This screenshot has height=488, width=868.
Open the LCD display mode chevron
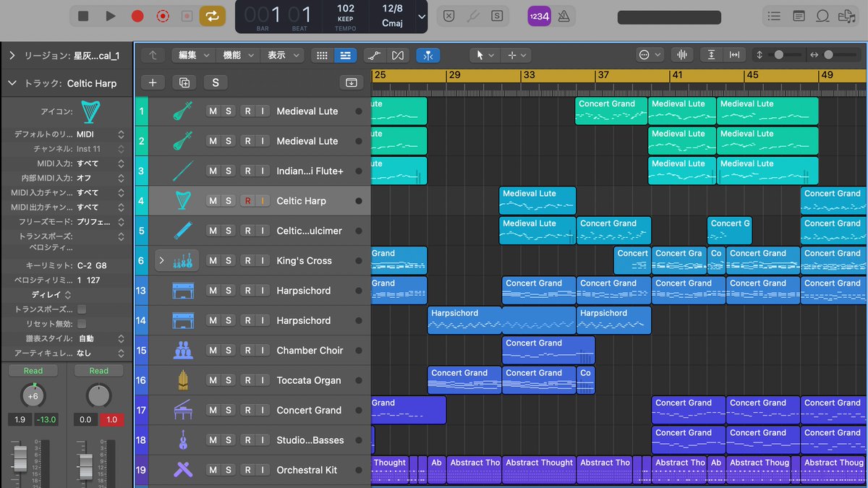[422, 16]
